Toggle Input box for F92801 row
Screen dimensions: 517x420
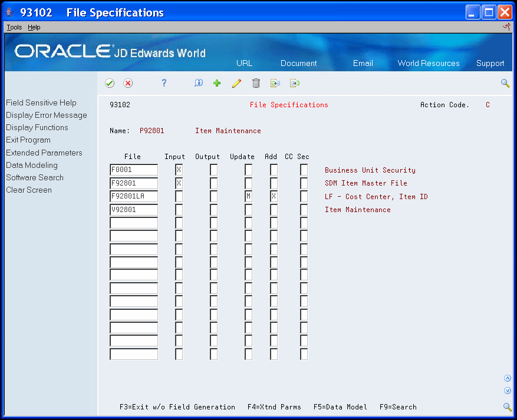tap(179, 183)
